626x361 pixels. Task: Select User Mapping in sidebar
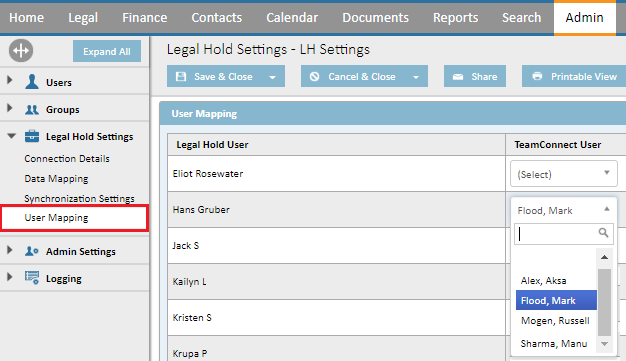pyautogui.click(x=75, y=218)
